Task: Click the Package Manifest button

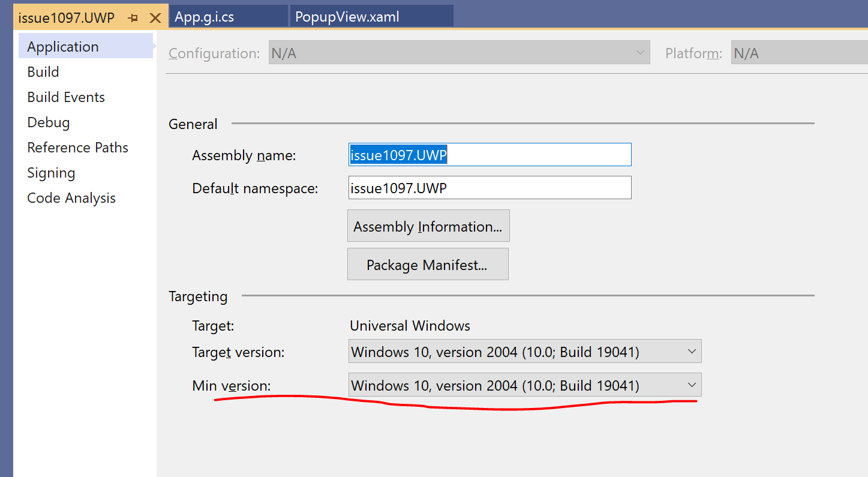Action: tap(428, 264)
